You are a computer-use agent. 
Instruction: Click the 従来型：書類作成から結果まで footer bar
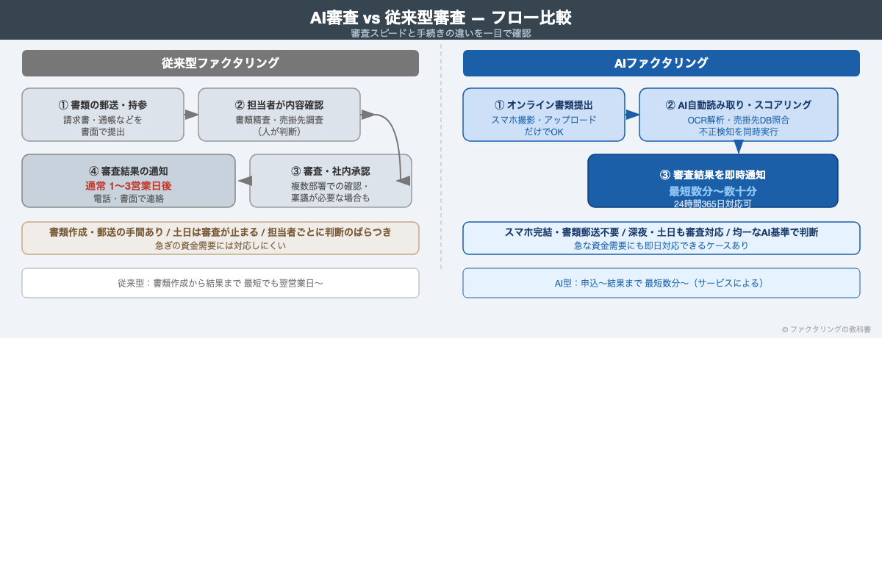(220, 283)
